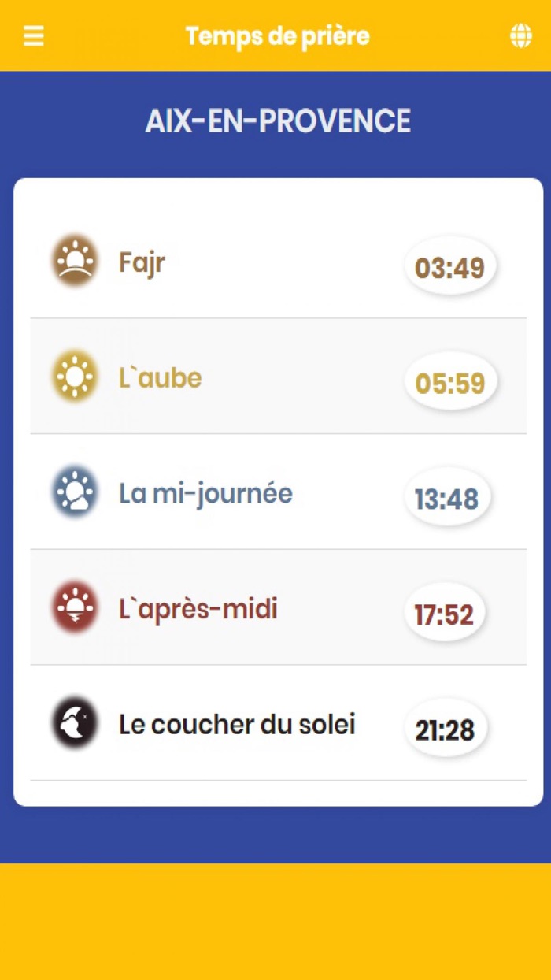Open the hamburger navigation menu
Image resolution: width=551 pixels, height=980 pixels.
point(32,35)
